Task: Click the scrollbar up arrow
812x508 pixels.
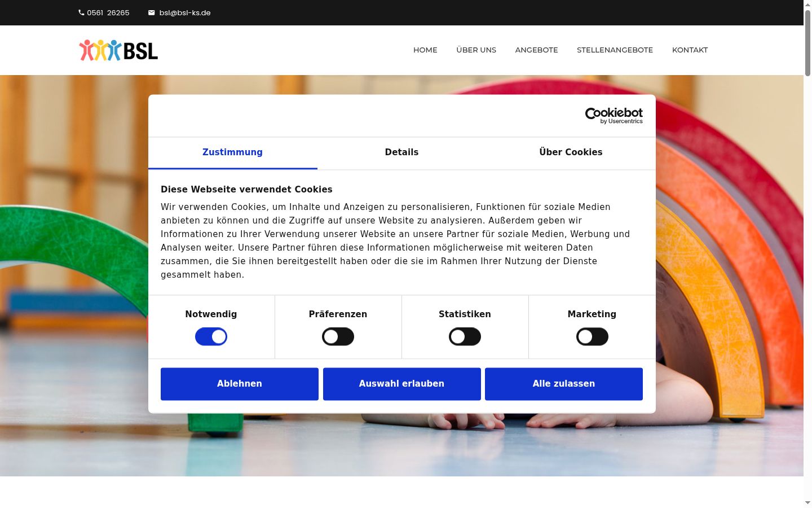Action: 807,5
